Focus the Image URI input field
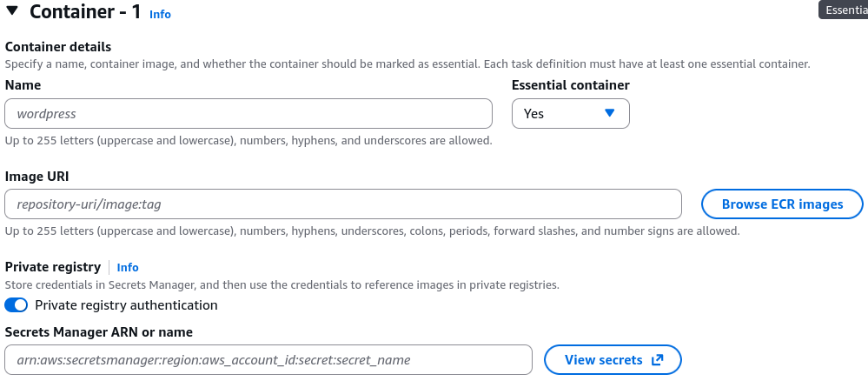The width and height of the screenshot is (868, 381). click(343, 204)
